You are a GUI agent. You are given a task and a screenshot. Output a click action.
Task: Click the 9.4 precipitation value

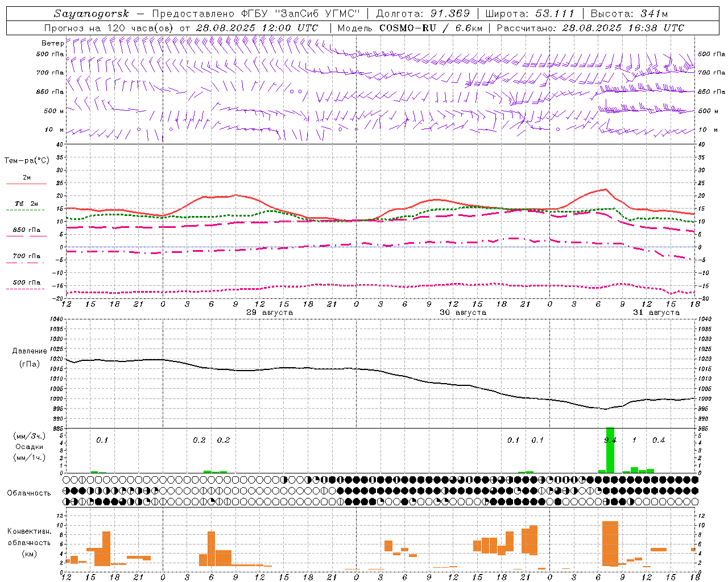[x=610, y=440]
